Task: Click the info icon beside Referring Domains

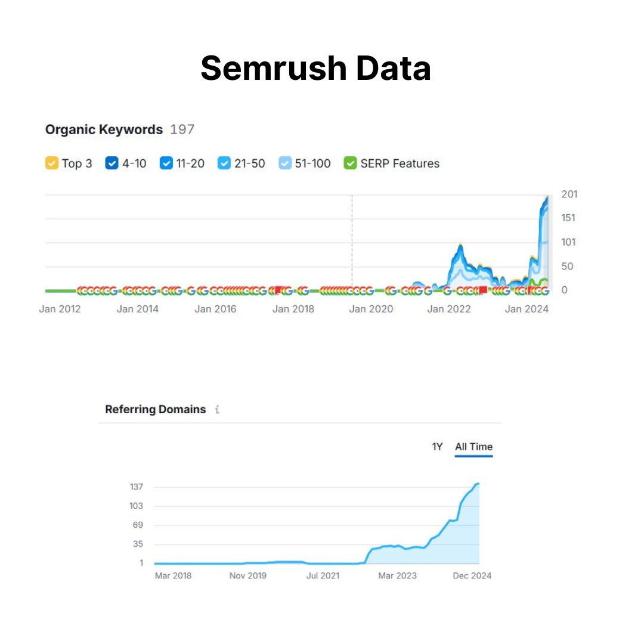Action: [217, 410]
